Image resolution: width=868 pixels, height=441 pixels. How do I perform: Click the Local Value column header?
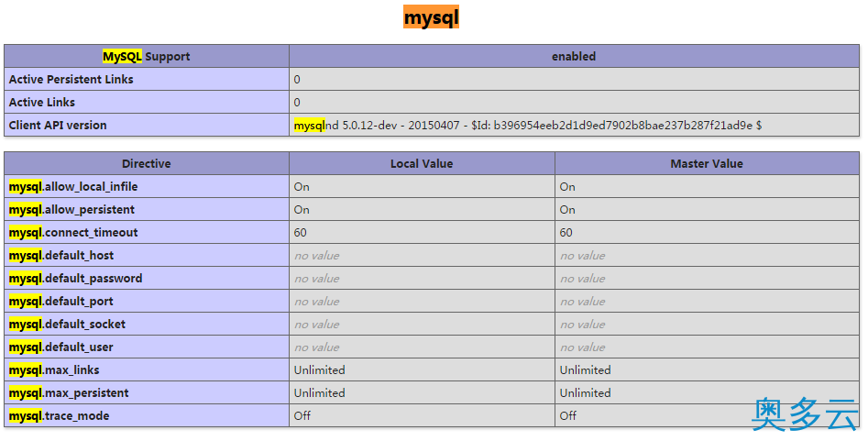coord(422,163)
